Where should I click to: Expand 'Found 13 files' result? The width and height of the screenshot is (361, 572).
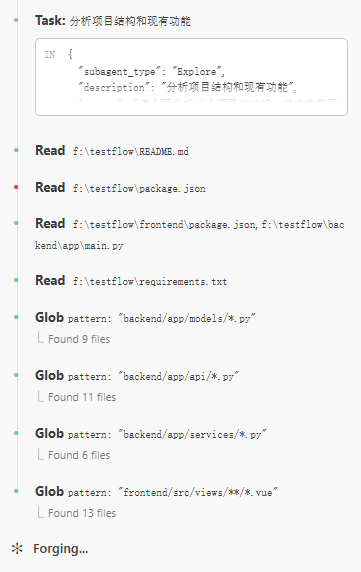(x=82, y=513)
